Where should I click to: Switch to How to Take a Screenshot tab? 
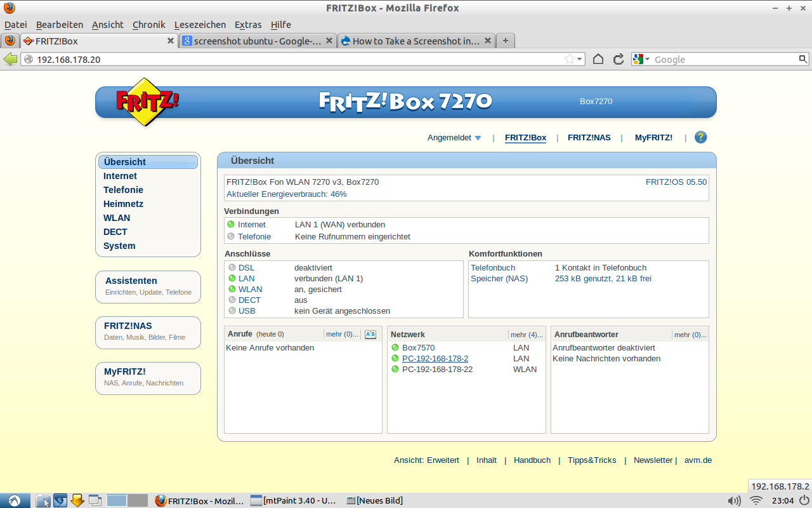coord(416,41)
